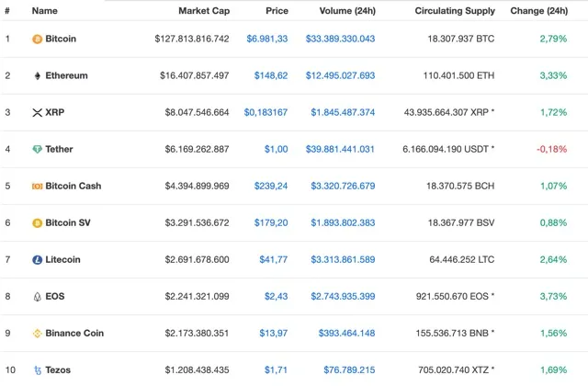The height and width of the screenshot is (386, 588).
Task: Click EOS volume $2.743.935.399
Action: pos(343,296)
